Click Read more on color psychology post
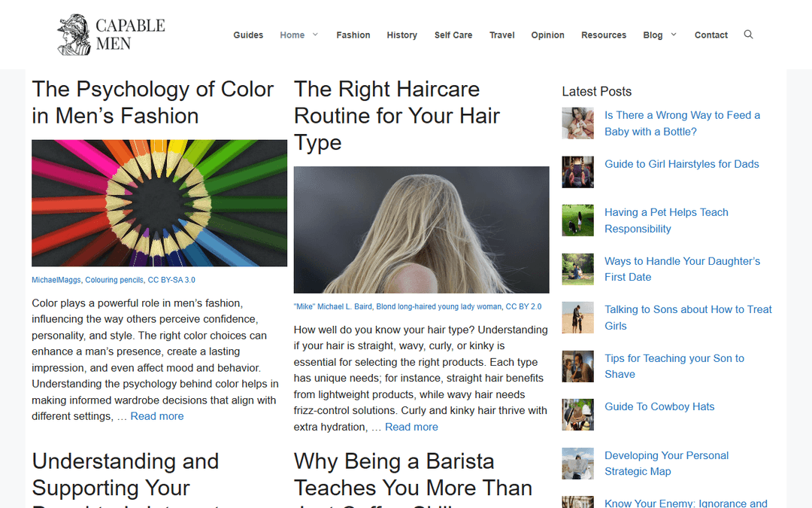 (157, 416)
